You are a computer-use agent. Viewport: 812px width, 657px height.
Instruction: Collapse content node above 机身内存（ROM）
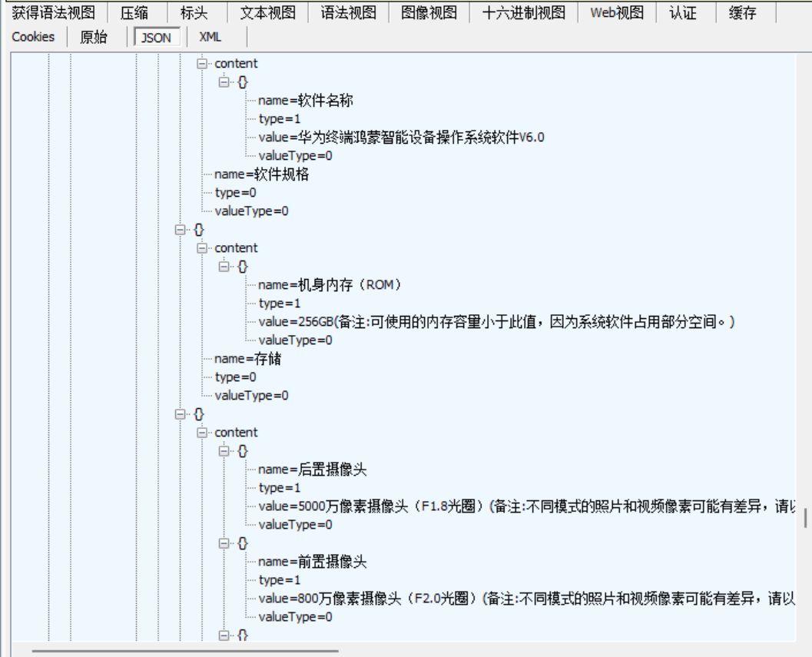(x=202, y=248)
